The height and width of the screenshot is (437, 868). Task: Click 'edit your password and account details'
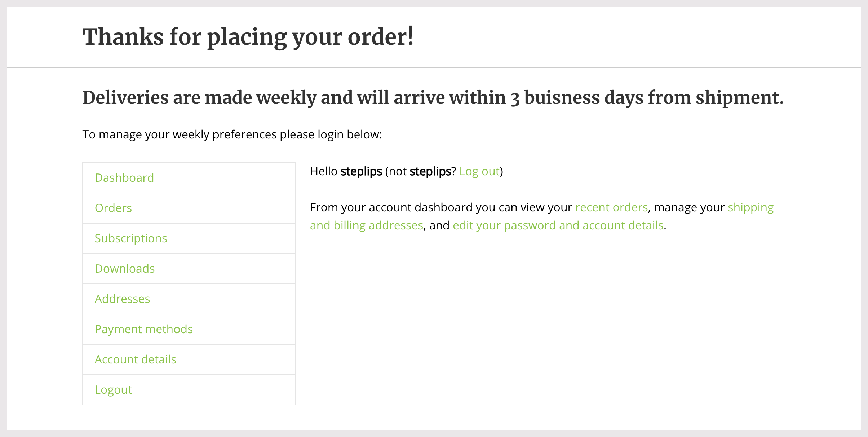558,225
